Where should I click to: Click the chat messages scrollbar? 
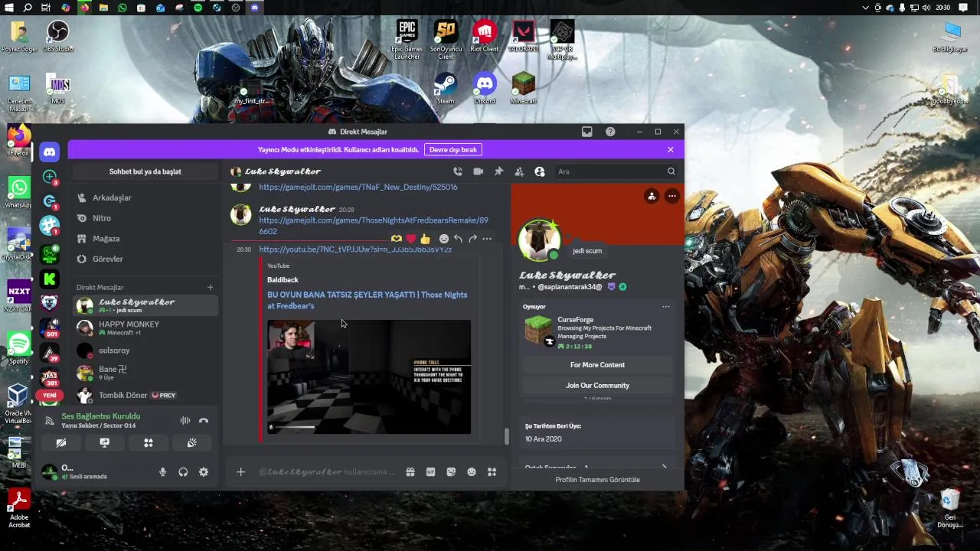pos(506,436)
